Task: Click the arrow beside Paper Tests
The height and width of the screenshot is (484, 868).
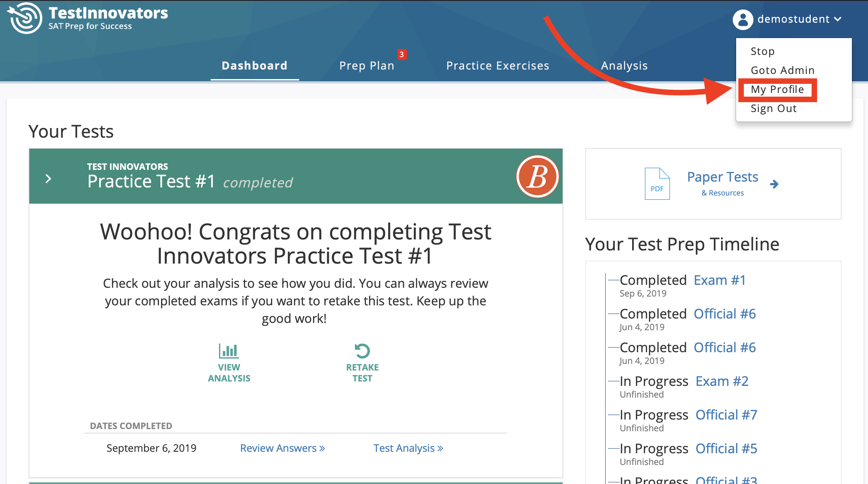Action: click(x=774, y=184)
